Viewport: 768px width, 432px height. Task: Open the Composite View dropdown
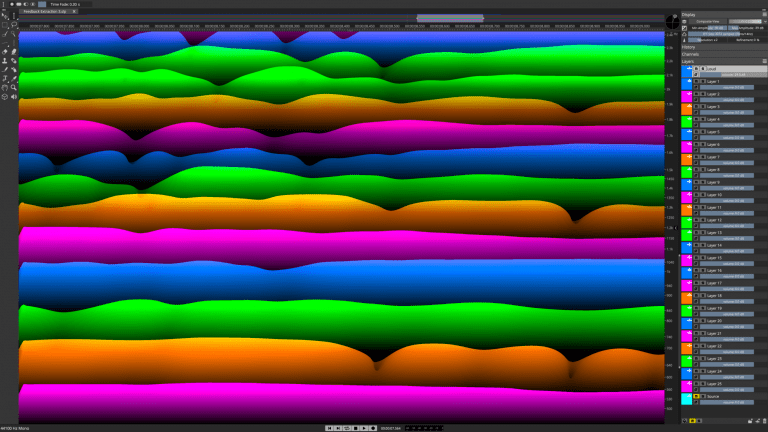coord(708,22)
